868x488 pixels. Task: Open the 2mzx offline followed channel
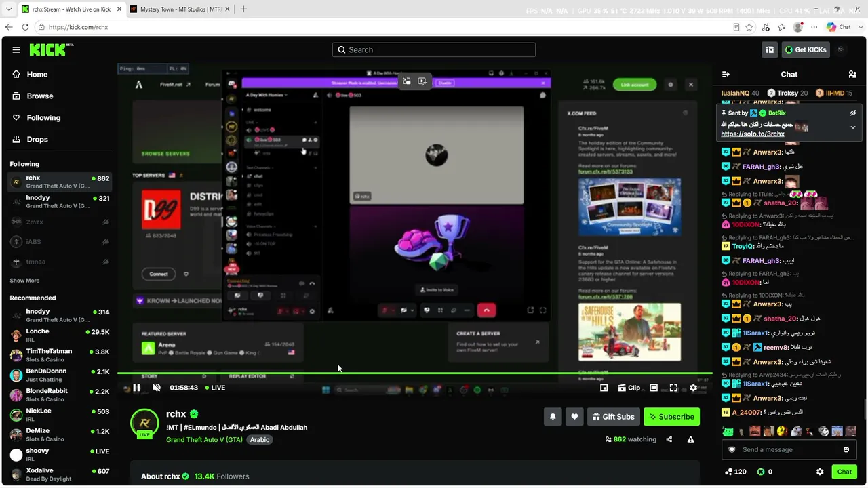[x=60, y=222]
